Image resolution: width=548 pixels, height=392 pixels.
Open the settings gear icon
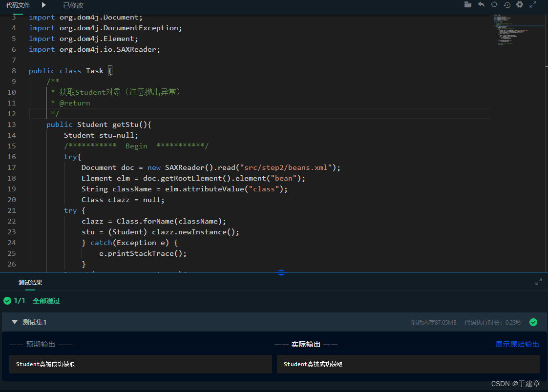[521, 5]
